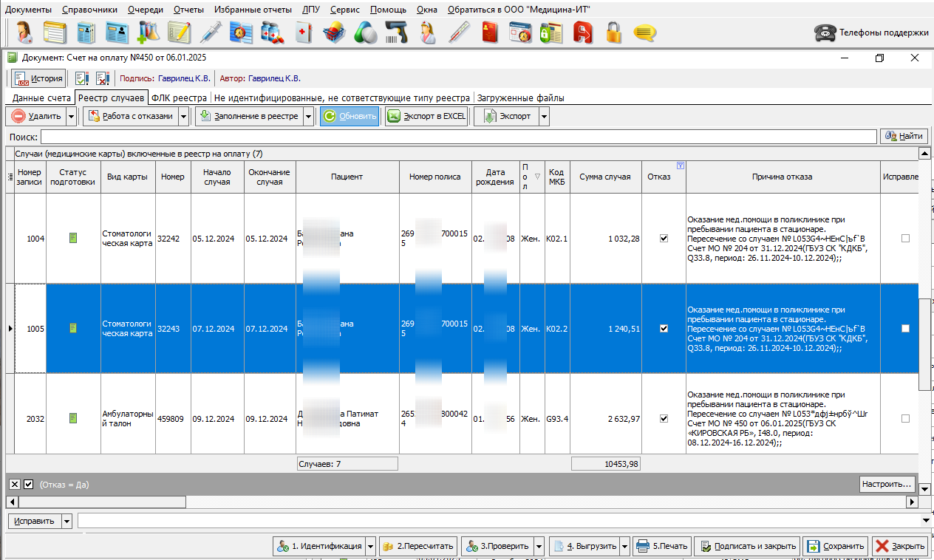Expand the Работа с отказами dropdown arrow
Viewport: 934px width, 560px height.
(x=183, y=116)
